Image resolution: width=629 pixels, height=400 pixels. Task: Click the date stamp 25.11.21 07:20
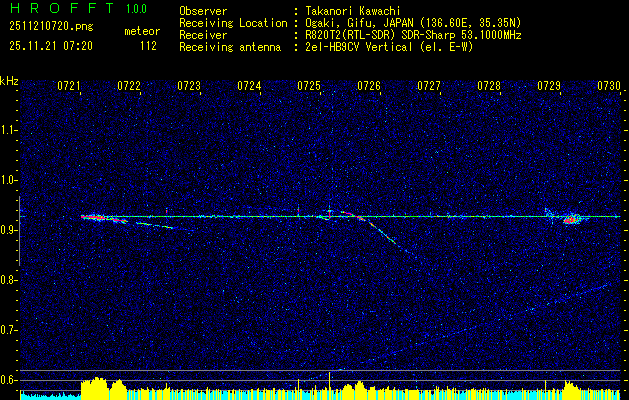(51, 46)
